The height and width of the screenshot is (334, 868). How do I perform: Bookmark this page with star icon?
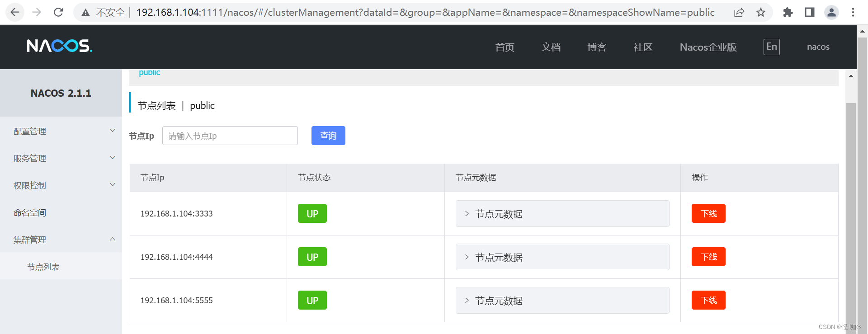(761, 12)
